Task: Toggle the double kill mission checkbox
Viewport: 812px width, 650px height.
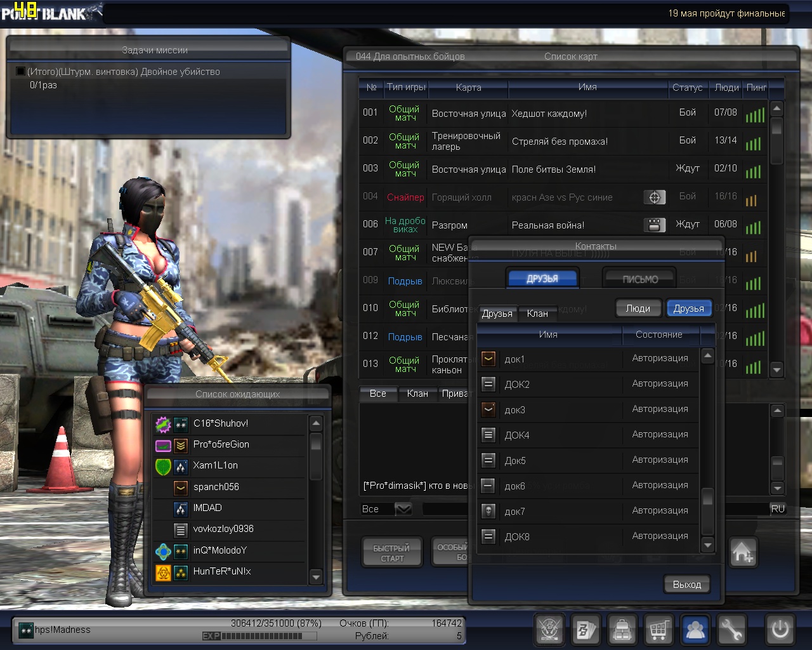Action: (20, 72)
